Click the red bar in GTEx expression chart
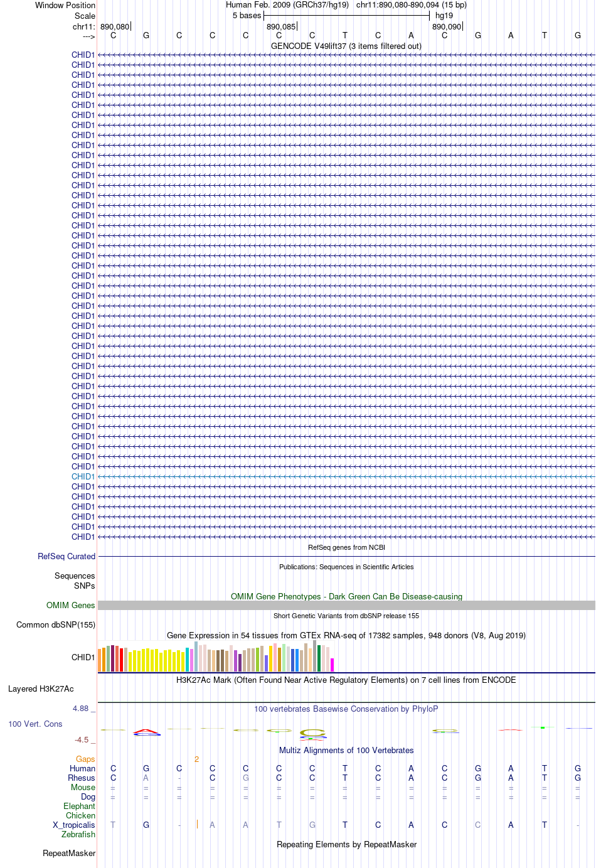This screenshot has height=868, width=596. 122,660
